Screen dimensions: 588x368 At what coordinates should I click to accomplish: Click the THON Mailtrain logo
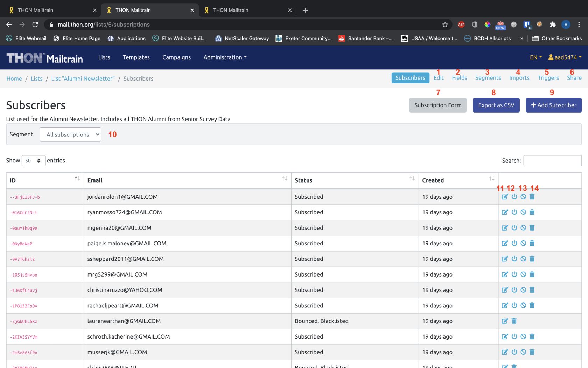(44, 58)
